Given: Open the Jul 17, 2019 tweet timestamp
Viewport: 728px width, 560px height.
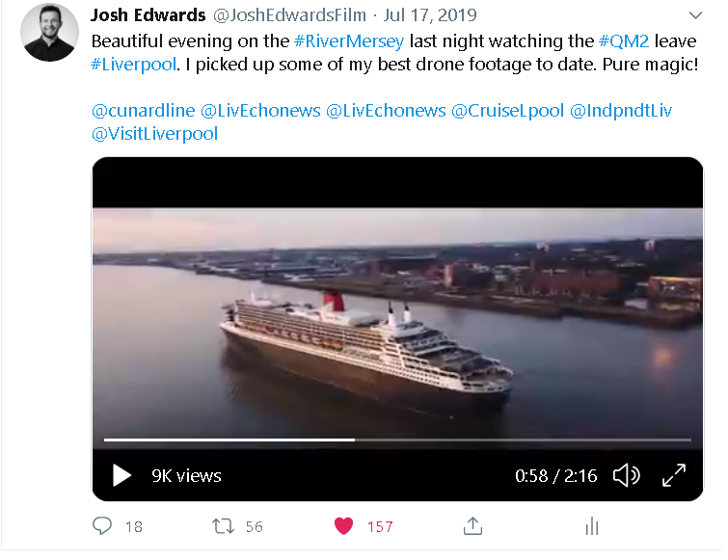Looking at the screenshot, I should tap(430, 15).
